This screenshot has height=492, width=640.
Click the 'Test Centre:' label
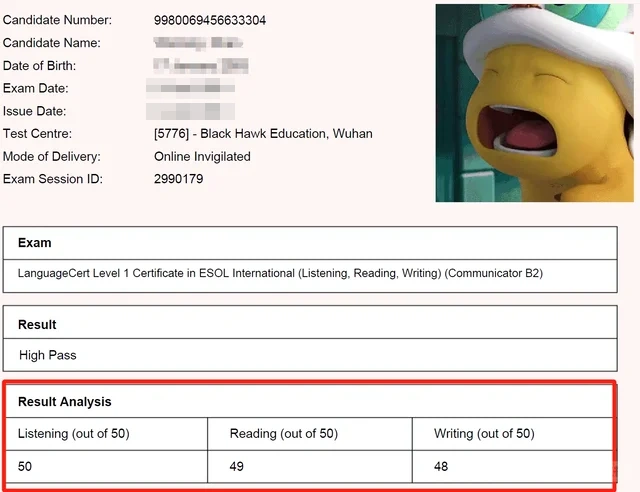coord(37,134)
